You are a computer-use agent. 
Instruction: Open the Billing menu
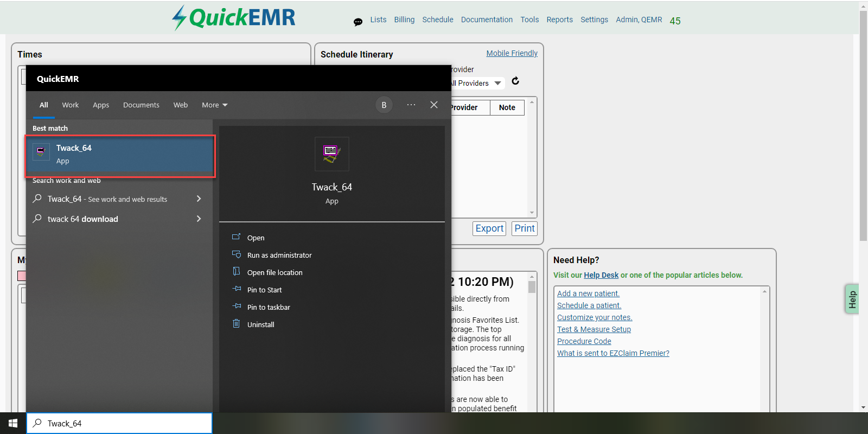[x=404, y=20]
